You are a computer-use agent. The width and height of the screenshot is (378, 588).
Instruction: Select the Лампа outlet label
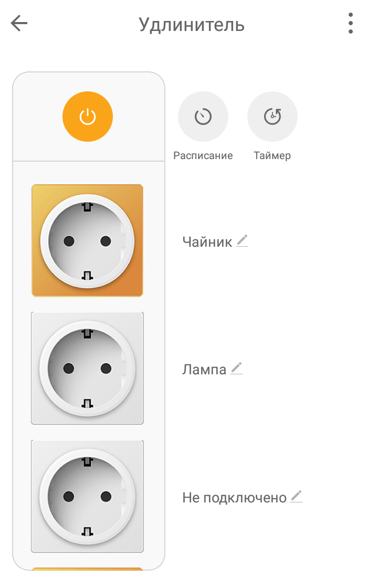(x=204, y=370)
